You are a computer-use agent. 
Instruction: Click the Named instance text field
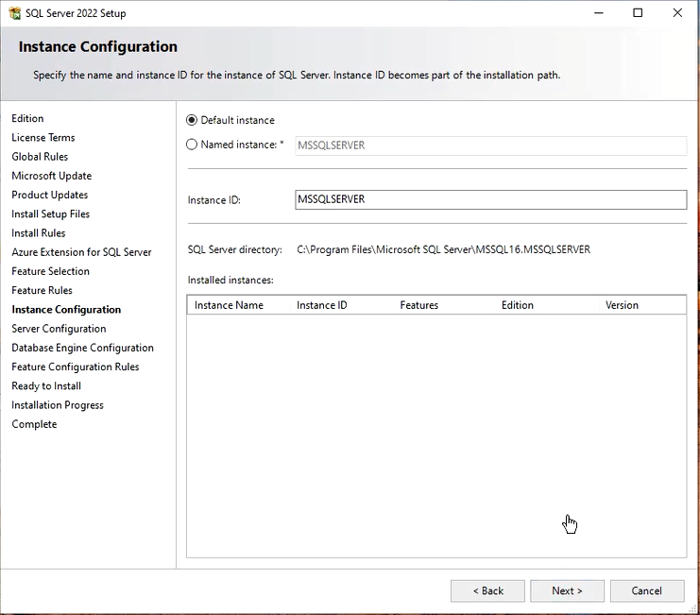(490, 145)
